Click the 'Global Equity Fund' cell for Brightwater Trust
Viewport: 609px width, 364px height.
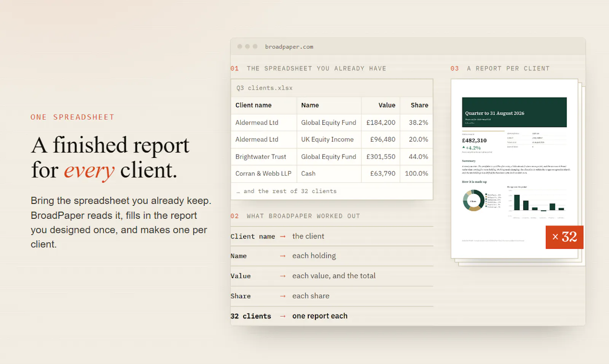click(x=328, y=157)
